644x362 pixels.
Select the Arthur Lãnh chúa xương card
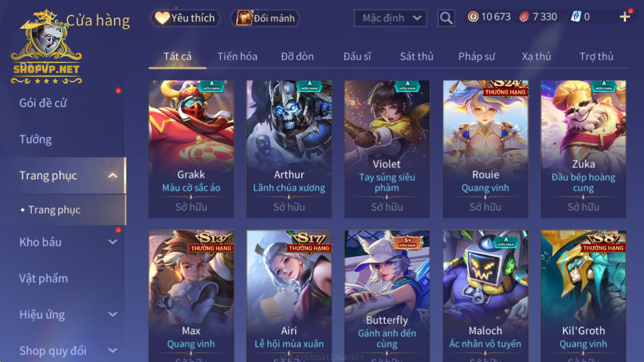(289, 149)
